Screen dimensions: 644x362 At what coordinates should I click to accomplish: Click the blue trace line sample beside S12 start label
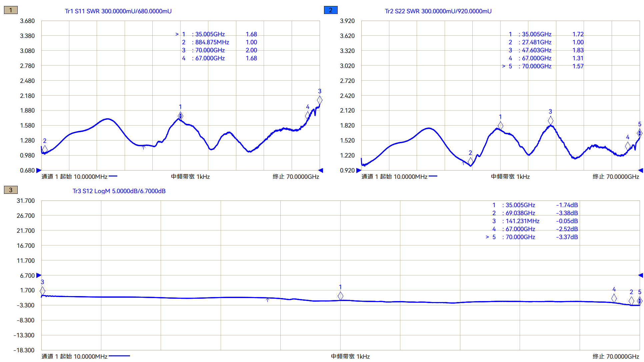pos(119,356)
